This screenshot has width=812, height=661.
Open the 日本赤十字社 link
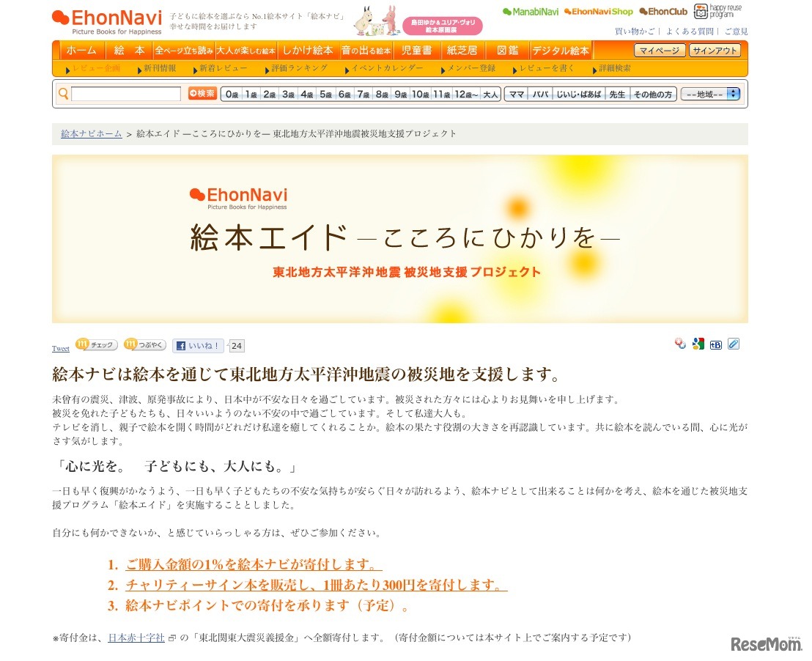(x=136, y=638)
